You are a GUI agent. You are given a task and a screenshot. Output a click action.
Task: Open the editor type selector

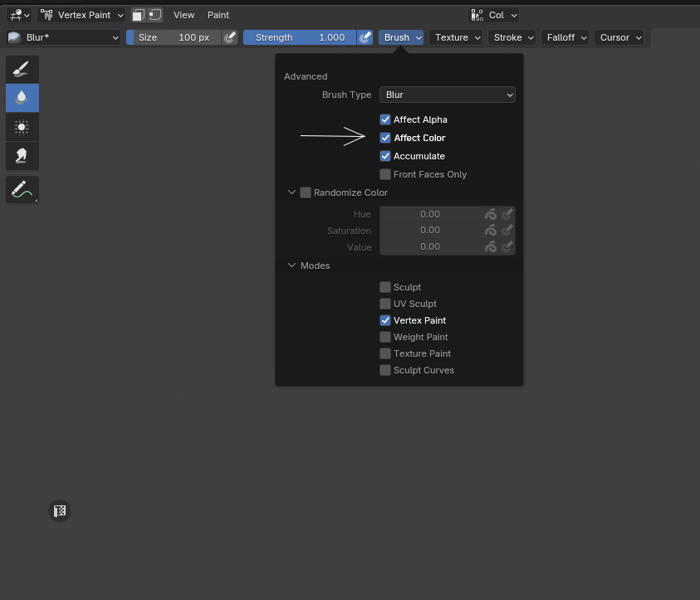19,15
